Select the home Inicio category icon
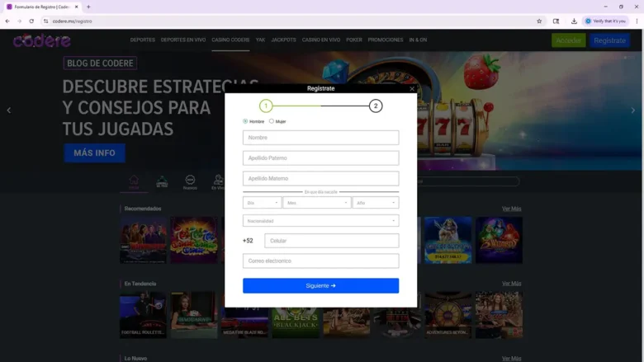 point(134,182)
